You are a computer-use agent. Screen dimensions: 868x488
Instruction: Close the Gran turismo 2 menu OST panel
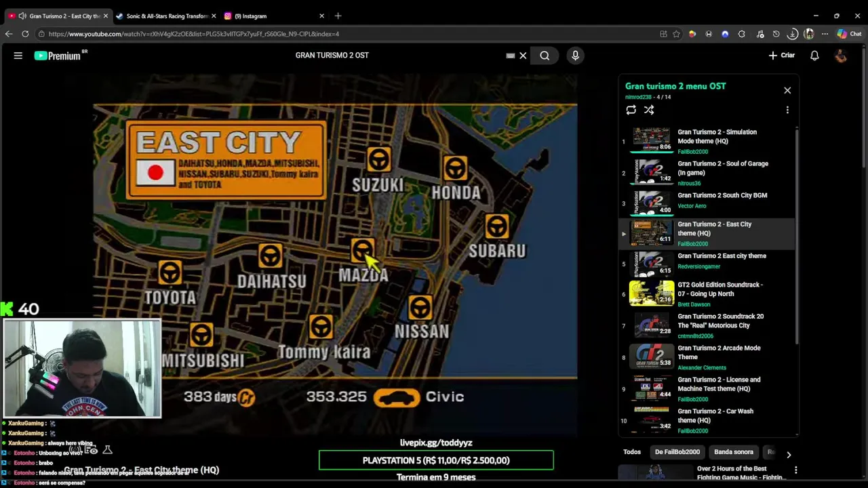(787, 90)
